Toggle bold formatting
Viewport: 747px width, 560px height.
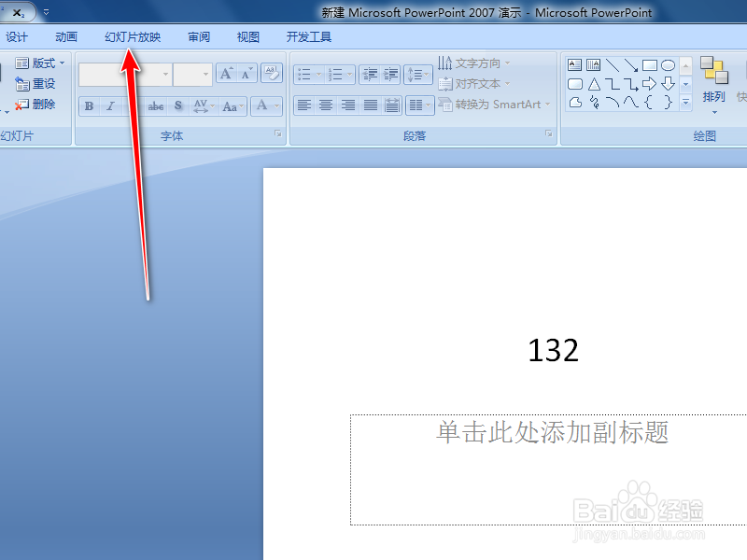pyautogui.click(x=89, y=105)
